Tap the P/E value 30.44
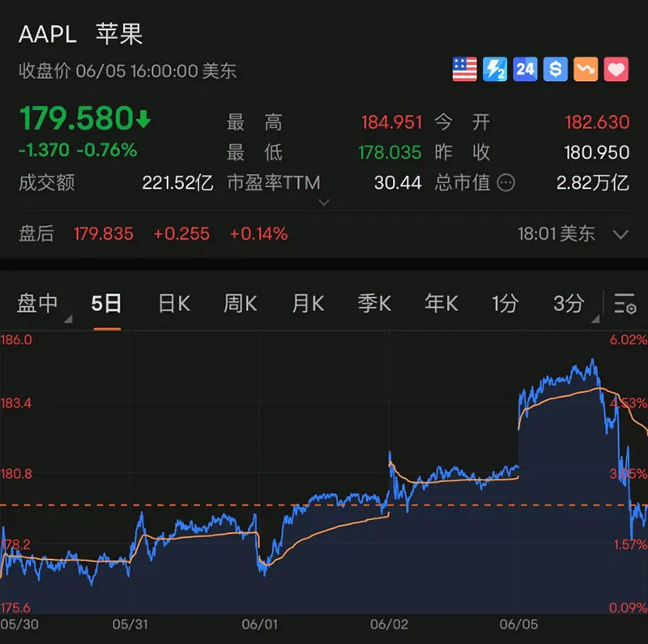Image resolution: width=648 pixels, height=644 pixels. click(398, 183)
